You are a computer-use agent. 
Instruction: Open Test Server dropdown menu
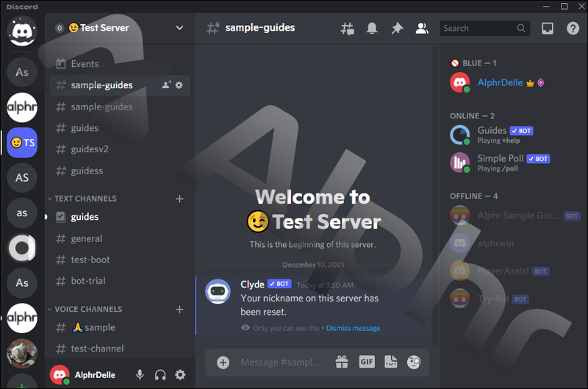click(179, 28)
